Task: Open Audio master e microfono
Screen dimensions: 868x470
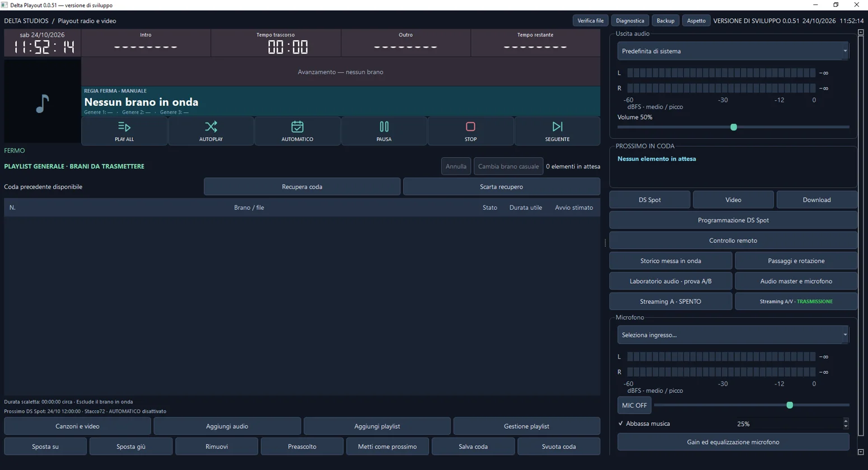Action: [796, 281]
